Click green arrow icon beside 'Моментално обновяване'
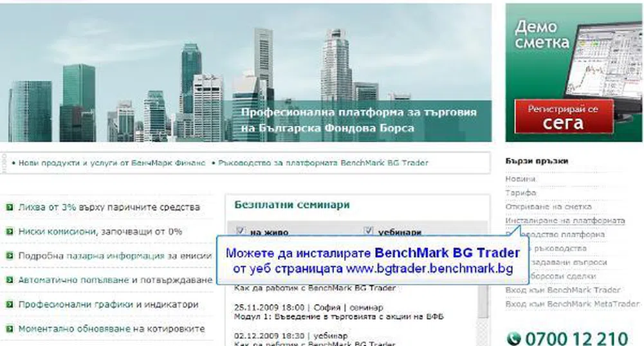The image size is (644, 346). tap(10, 329)
